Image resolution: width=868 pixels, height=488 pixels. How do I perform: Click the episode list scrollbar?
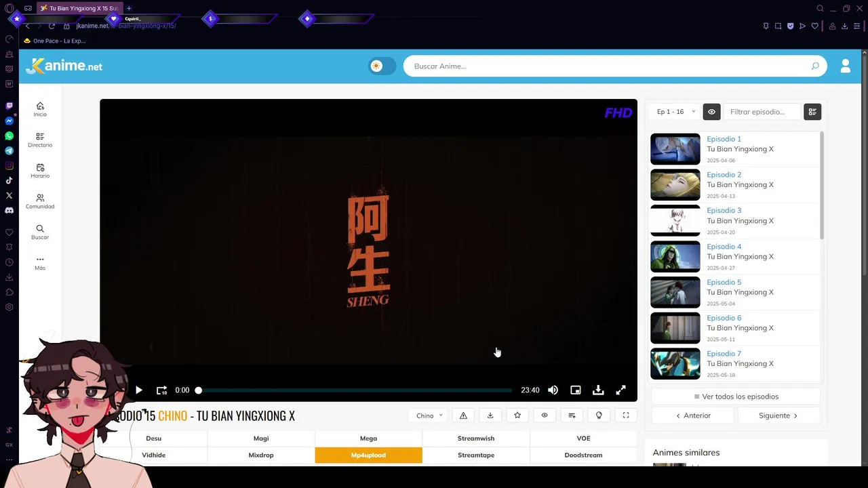click(x=821, y=186)
